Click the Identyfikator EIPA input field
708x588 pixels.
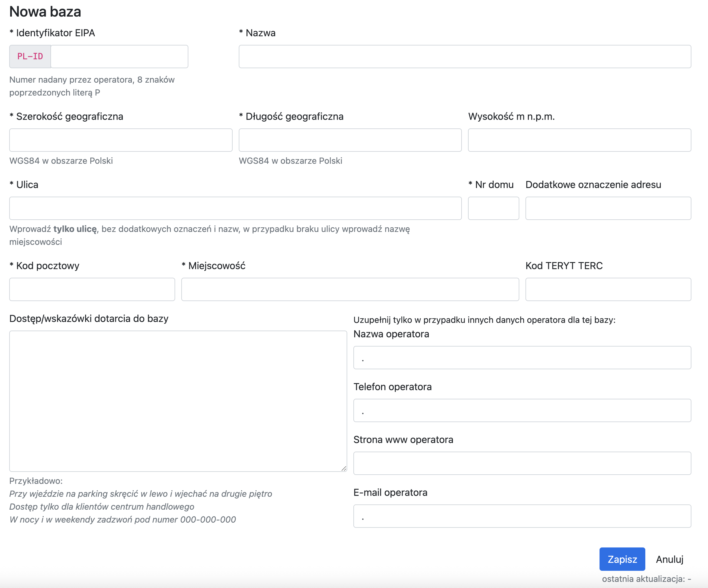click(x=119, y=57)
